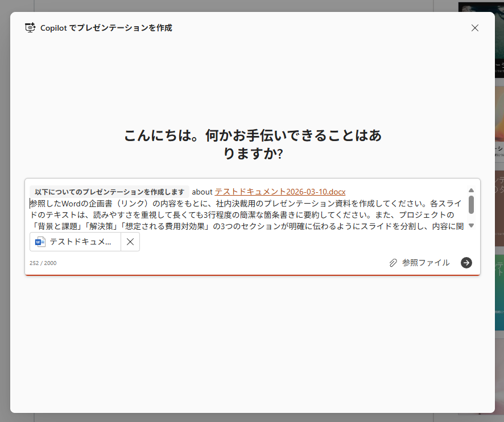Select the 以下についてのプレゼンテーションを作成します chip
Screen dimensions: 504x422
109,192
